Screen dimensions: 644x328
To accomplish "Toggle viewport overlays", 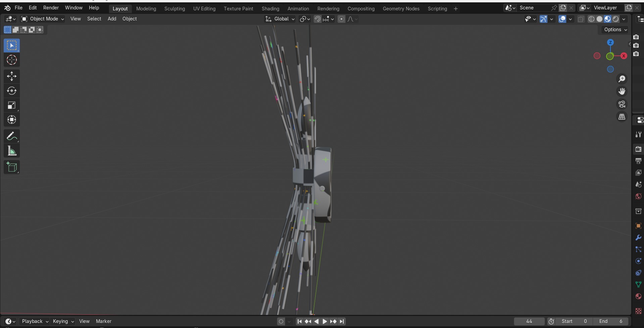I will [562, 19].
